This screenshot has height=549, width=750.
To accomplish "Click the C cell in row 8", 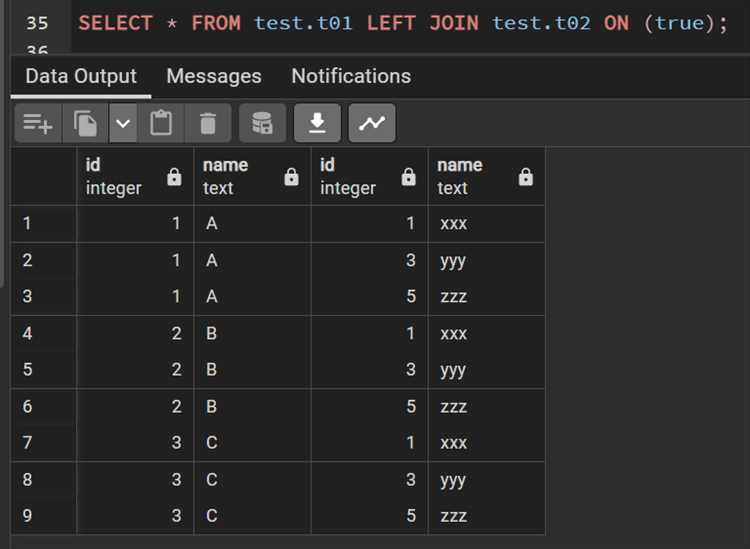I will click(253, 480).
